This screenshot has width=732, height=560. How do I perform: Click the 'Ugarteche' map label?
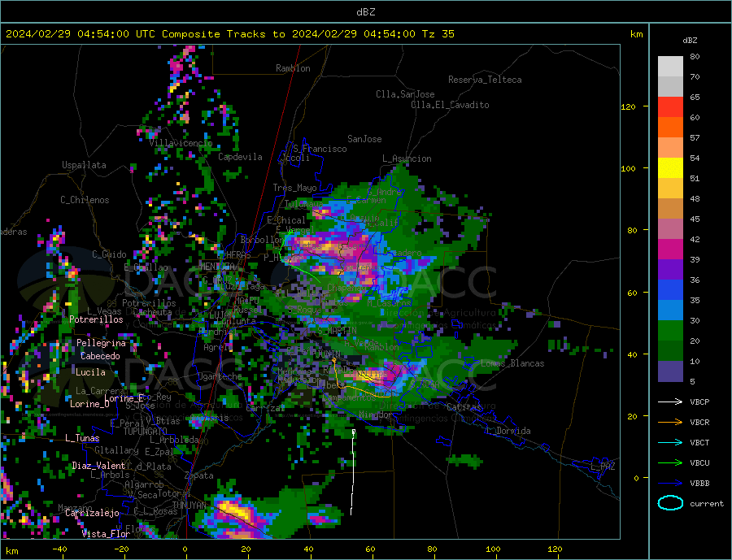220,376
